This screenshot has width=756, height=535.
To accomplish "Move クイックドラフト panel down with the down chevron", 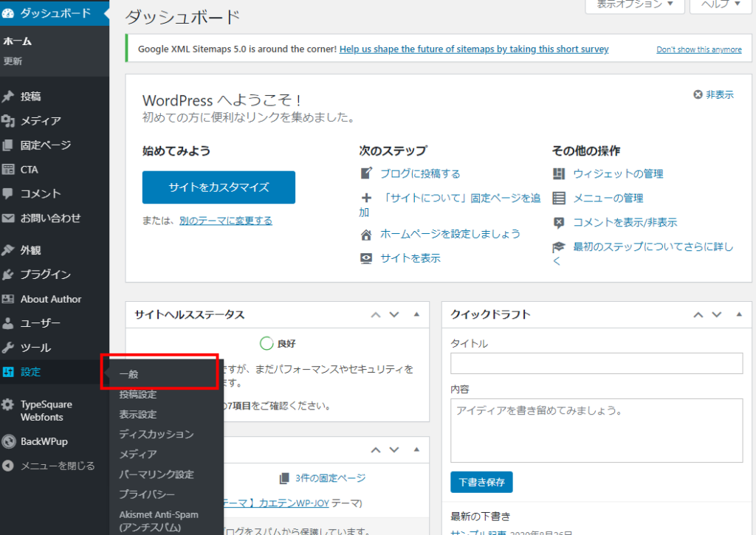I will coord(717,315).
